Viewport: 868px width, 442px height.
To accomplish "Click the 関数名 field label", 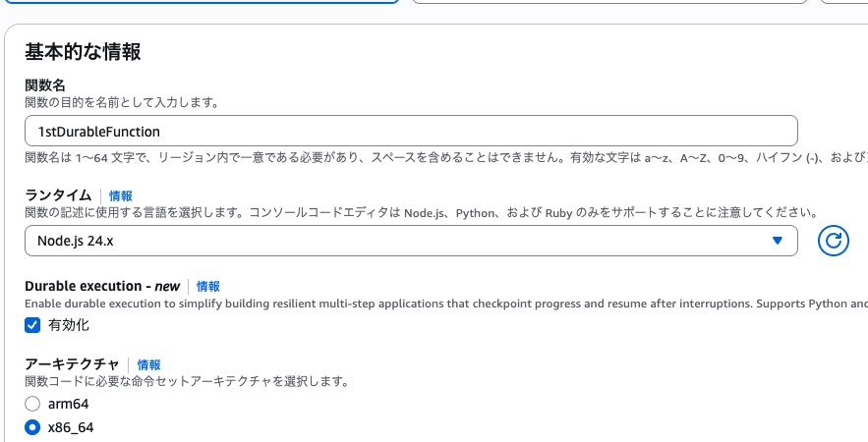I will [x=45, y=85].
